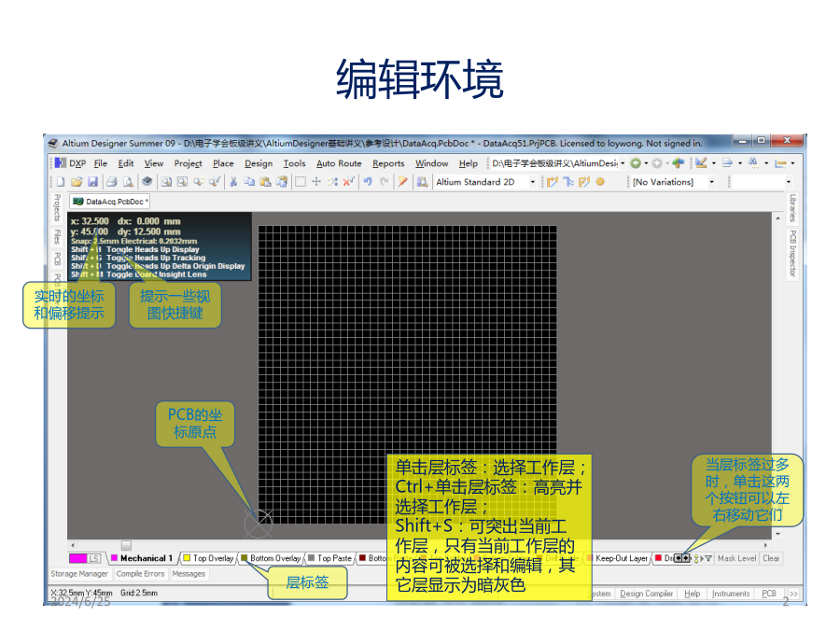Open the Reports menu

tap(388, 163)
